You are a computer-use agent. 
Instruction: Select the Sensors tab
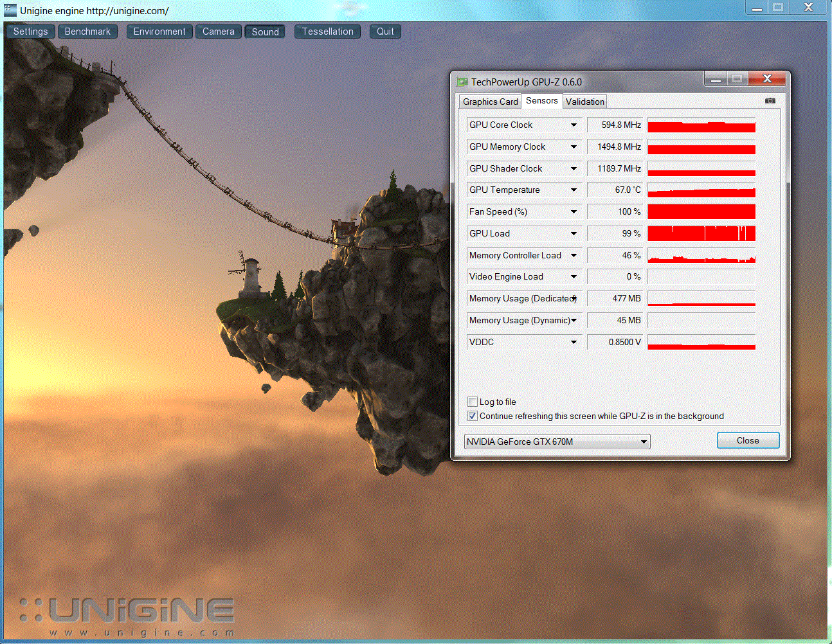541,100
